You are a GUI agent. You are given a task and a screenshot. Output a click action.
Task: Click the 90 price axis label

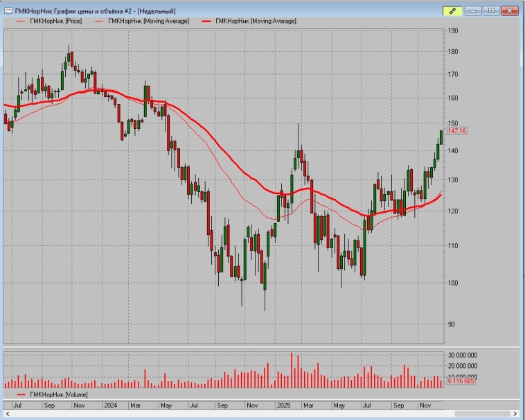click(453, 324)
